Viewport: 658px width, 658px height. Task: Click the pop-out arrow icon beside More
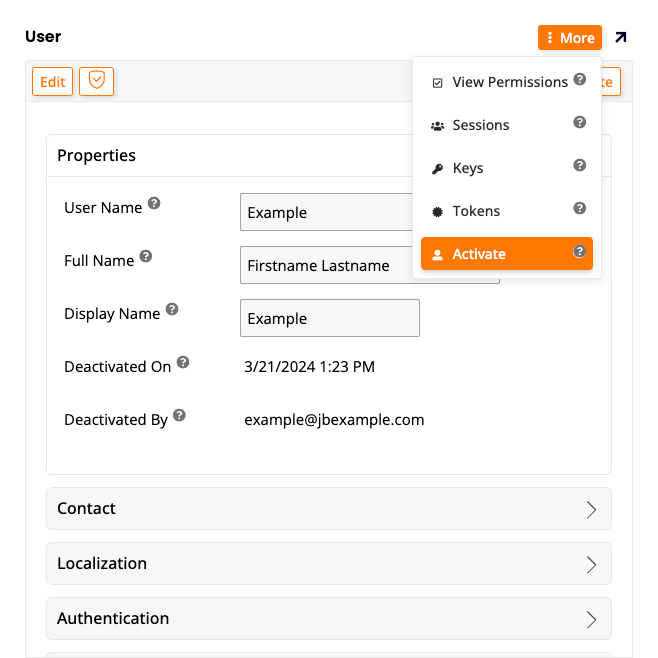click(621, 38)
